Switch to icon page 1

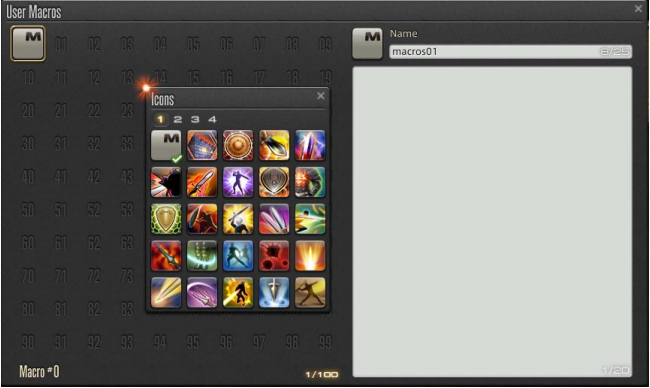[160, 119]
